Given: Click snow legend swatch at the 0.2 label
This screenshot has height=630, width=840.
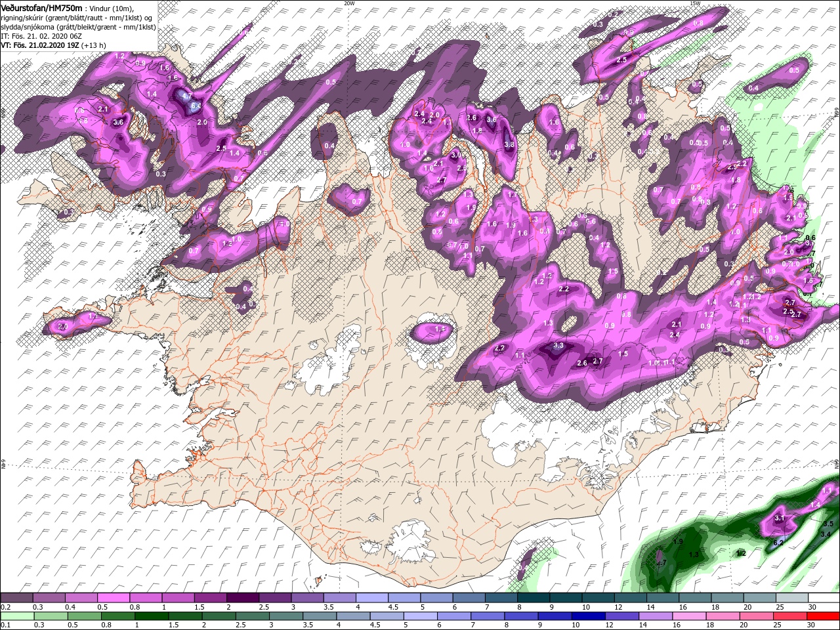Looking at the screenshot, I should 16,598.
